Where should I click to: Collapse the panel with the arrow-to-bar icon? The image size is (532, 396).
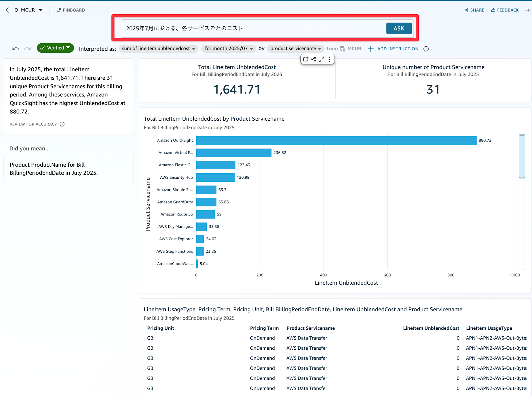tap(527, 10)
